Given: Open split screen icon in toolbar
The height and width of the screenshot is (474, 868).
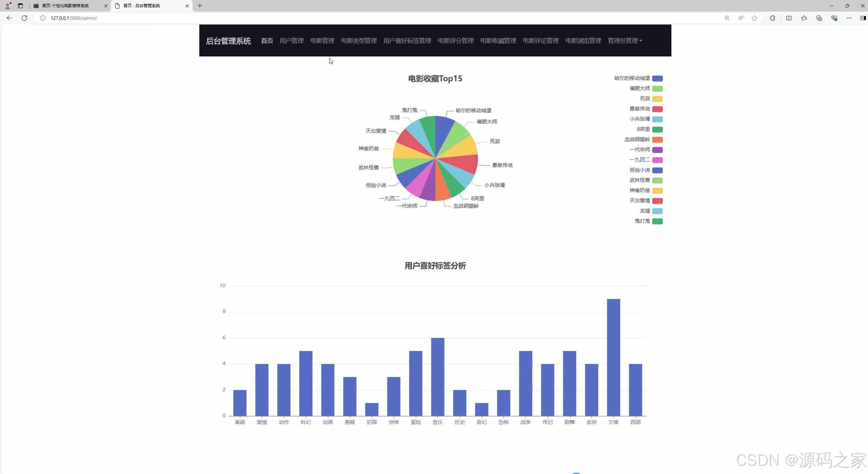Looking at the screenshot, I should coord(789,18).
